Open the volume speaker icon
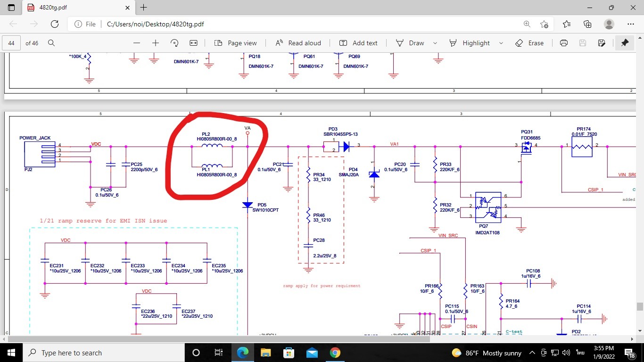Viewport: 644px width, 362px height. click(x=566, y=353)
